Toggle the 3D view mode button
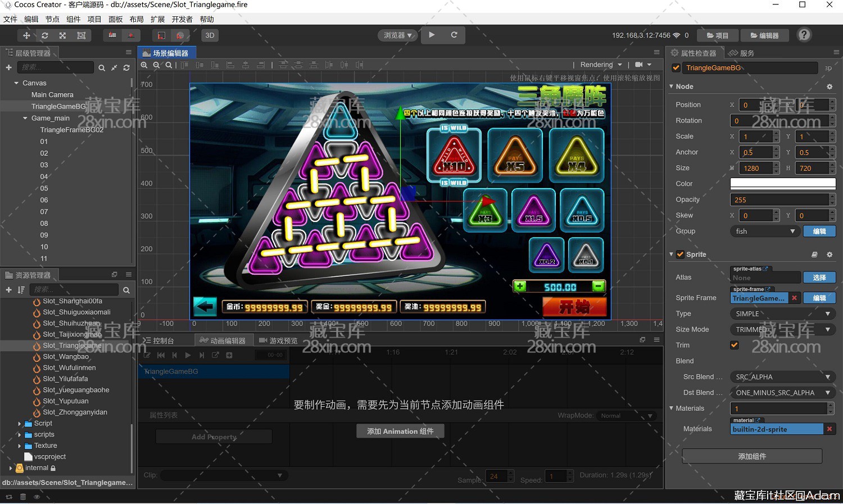Screen dimensions: 843x504 point(210,35)
